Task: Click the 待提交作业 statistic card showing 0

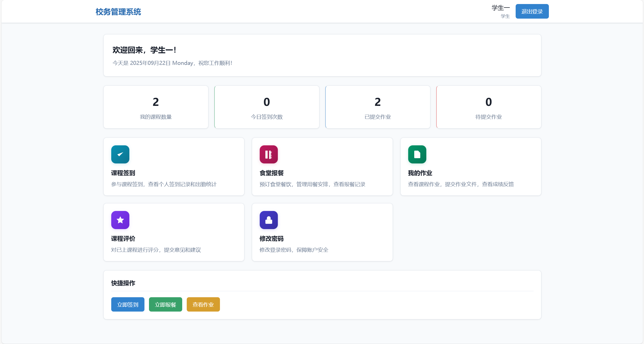Action: (488, 107)
